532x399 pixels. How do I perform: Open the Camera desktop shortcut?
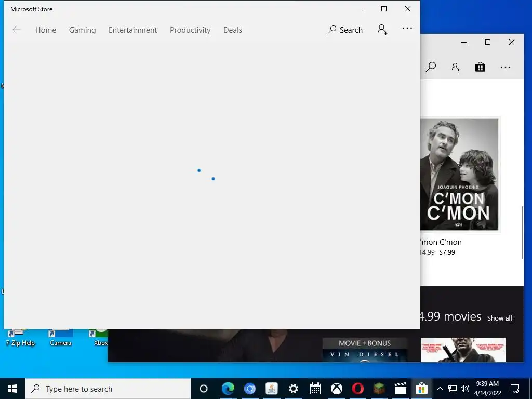(60, 338)
